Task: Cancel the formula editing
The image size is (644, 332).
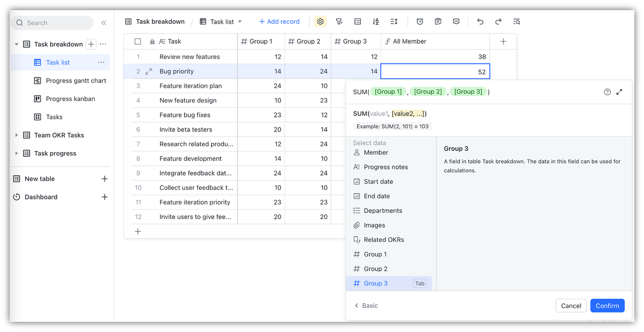Action: 571,306
